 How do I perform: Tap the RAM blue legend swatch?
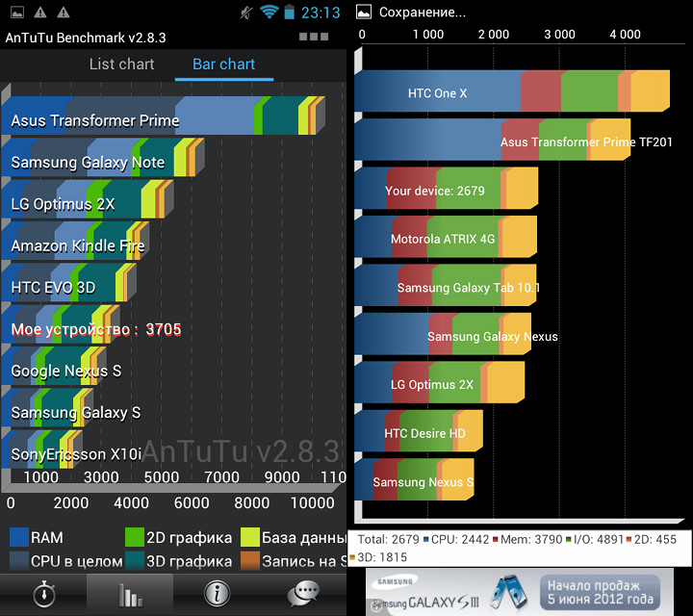(19, 537)
